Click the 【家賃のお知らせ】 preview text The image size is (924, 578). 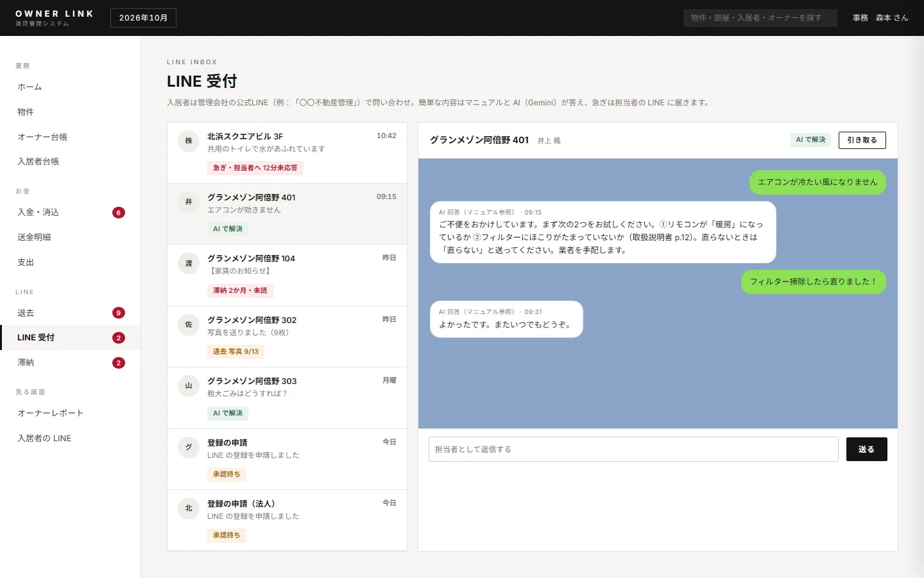[241, 271]
